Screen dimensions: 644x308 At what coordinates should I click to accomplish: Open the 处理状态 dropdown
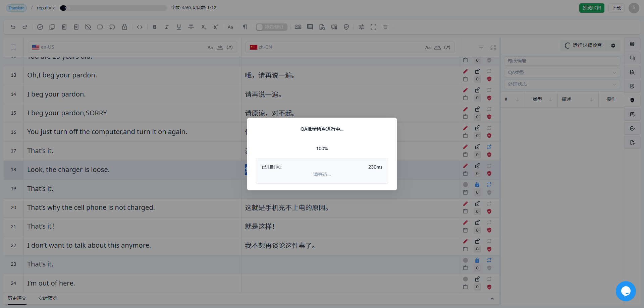tap(562, 84)
